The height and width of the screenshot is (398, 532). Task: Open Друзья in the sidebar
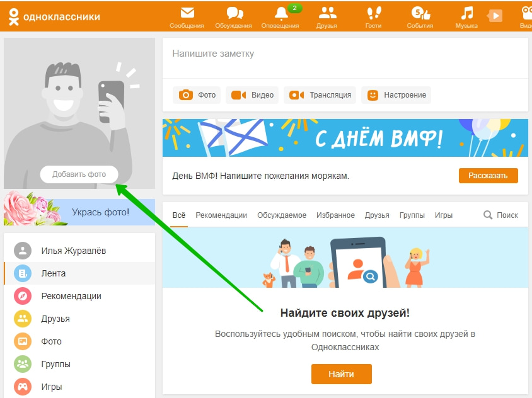pos(79,319)
